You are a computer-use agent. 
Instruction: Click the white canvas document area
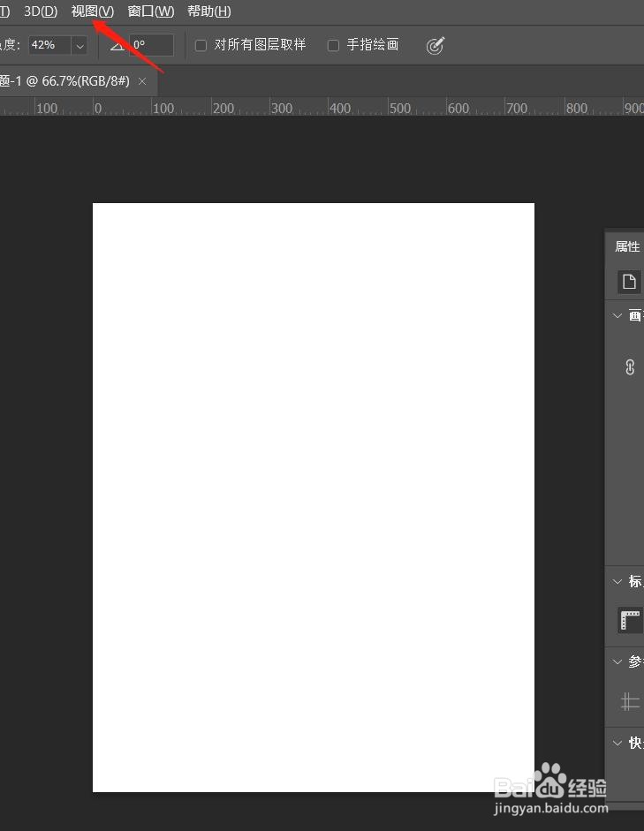(x=314, y=497)
